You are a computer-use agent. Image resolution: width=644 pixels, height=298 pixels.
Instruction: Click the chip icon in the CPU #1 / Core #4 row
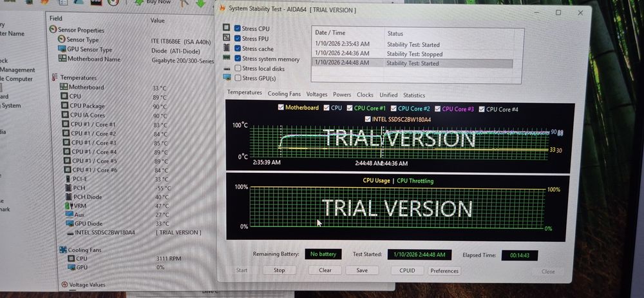click(x=67, y=152)
